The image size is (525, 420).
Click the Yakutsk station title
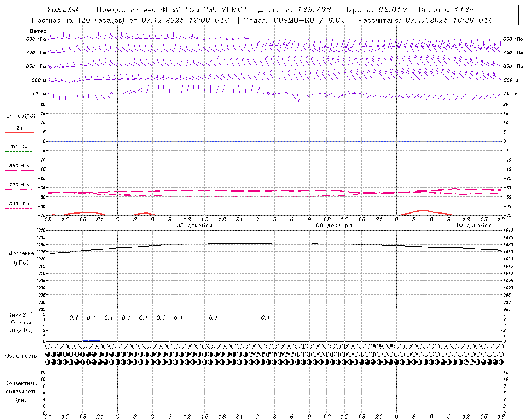click(x=63, y=10)
